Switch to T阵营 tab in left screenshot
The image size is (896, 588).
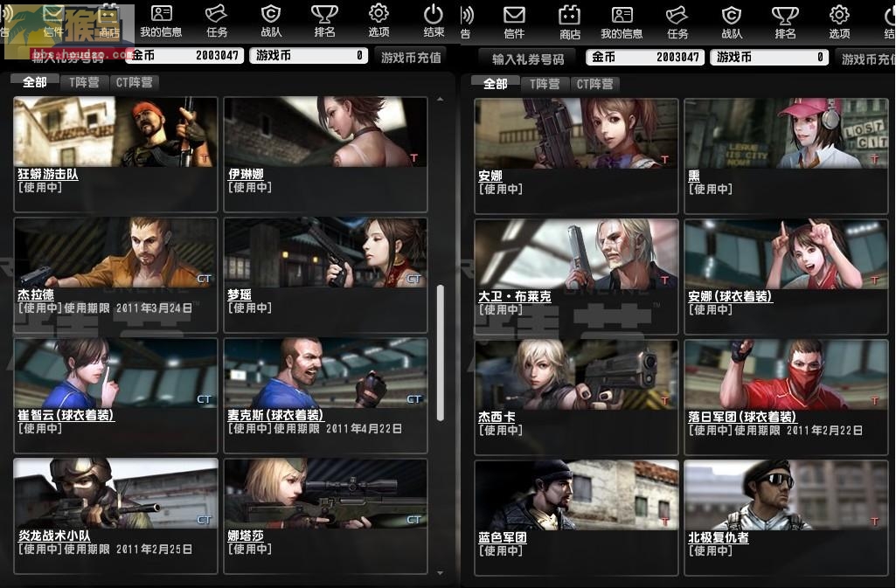tap(84, 82)
